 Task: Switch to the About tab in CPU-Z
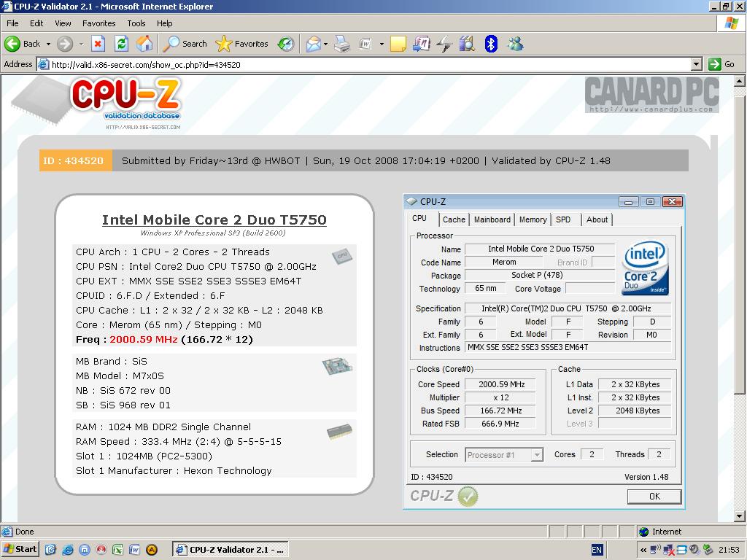[x=597, y=219]
